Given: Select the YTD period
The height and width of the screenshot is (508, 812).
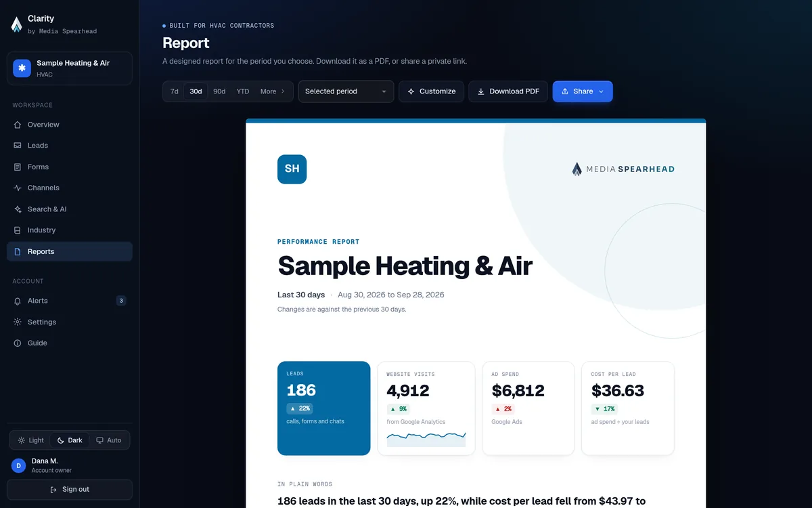Looking at the screenshot, I should coord(243,91).
